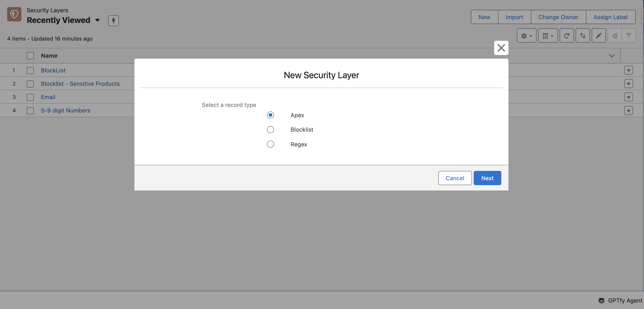Choose the Apex record type
644x309 pixels.
click(x=270, y=115)
